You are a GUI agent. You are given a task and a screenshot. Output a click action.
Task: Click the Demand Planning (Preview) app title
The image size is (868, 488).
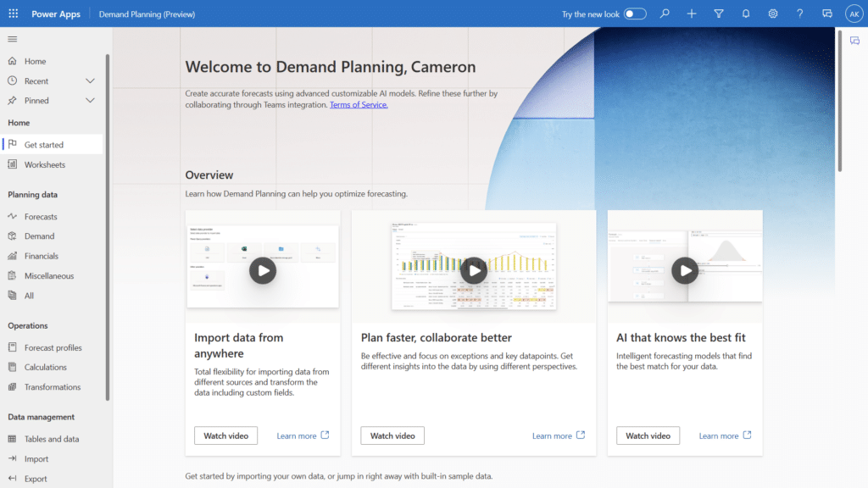[x=147, y=14]
